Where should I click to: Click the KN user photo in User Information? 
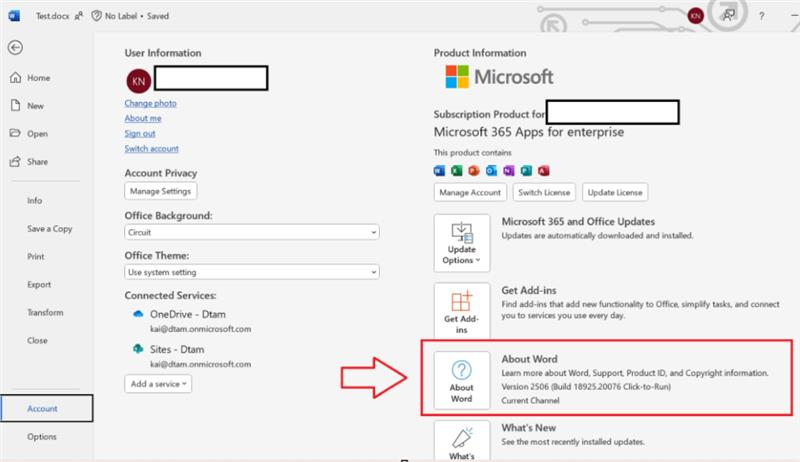[x=139, y=81]
